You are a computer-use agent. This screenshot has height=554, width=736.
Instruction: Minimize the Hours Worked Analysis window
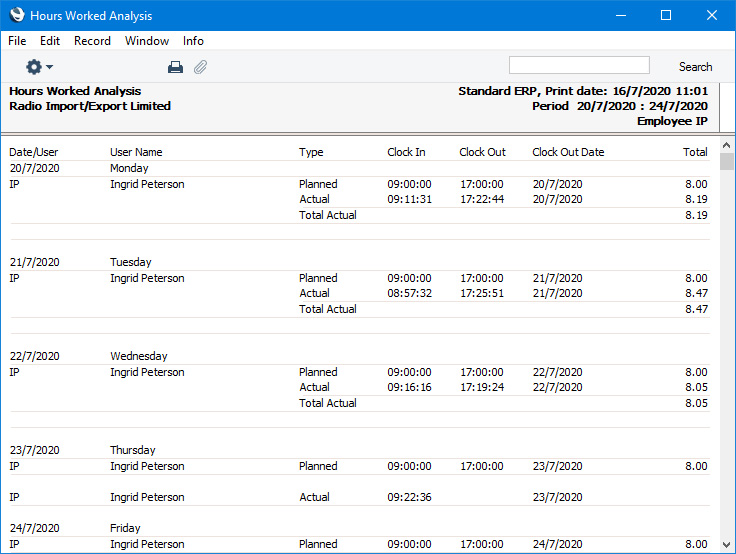coord(621,15)
